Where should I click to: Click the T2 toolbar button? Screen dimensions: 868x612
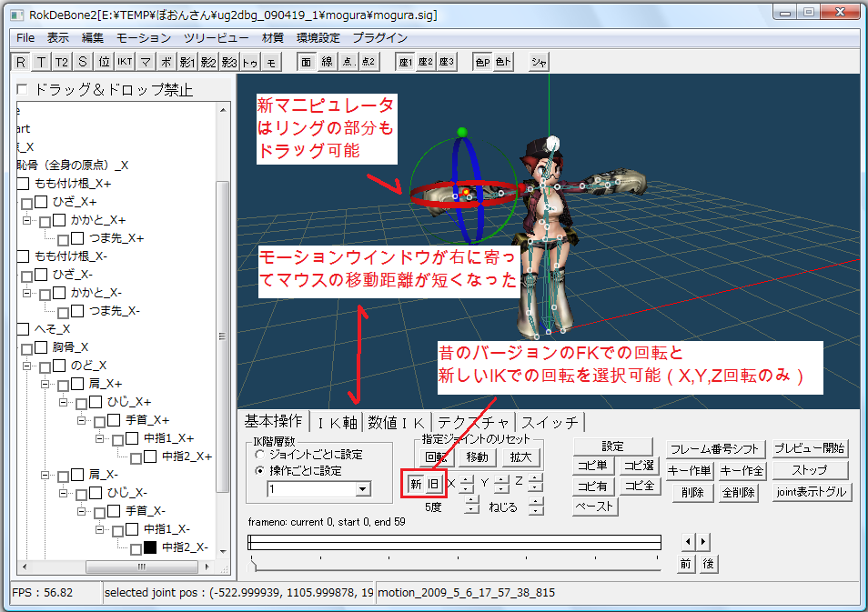coord(61,62)
